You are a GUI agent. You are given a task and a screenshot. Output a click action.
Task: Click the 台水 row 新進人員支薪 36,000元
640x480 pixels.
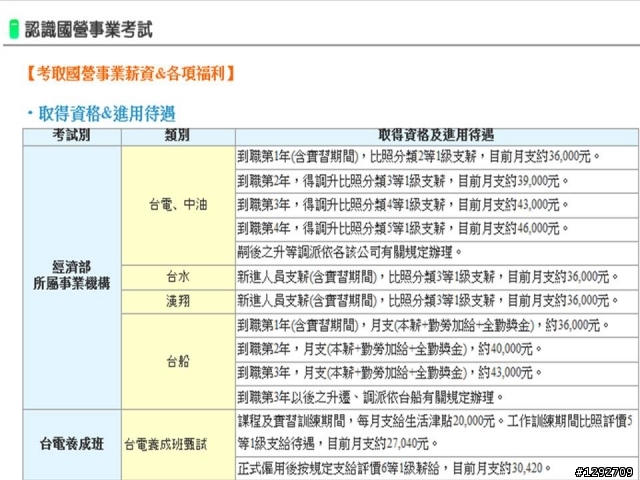point(437,278)
